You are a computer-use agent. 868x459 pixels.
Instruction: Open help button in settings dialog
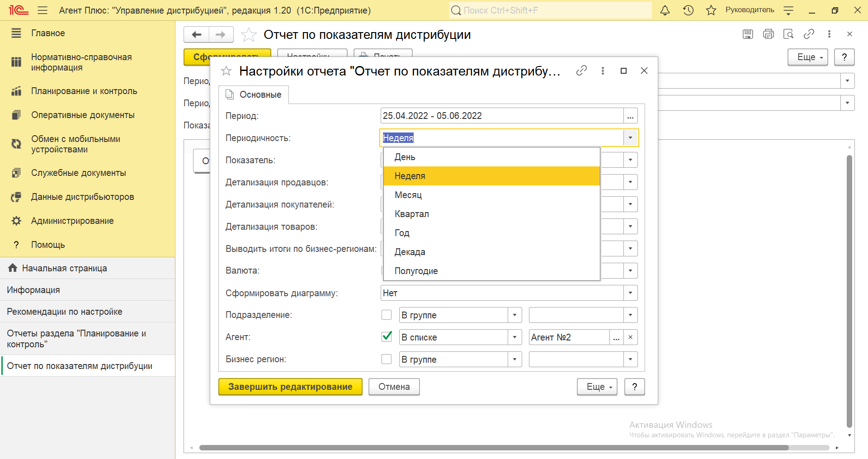(635, 387)
